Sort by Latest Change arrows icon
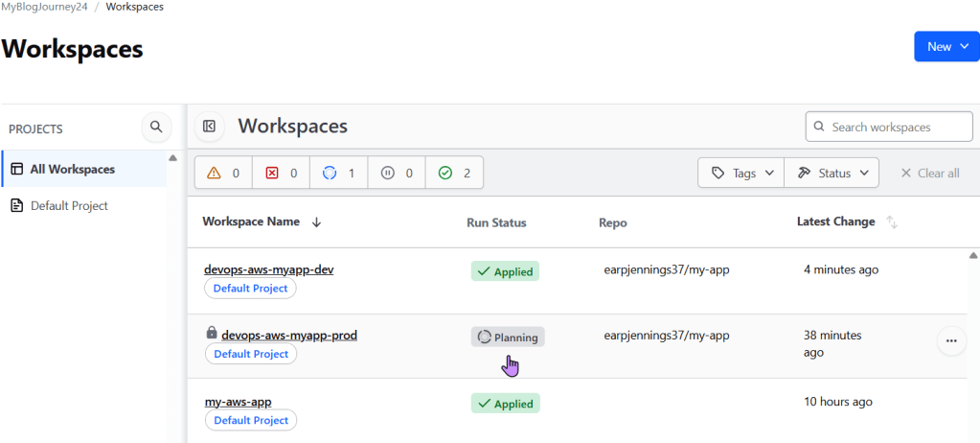Image resolution: width=980 pixels, height=443 pixels. [892, 222]
